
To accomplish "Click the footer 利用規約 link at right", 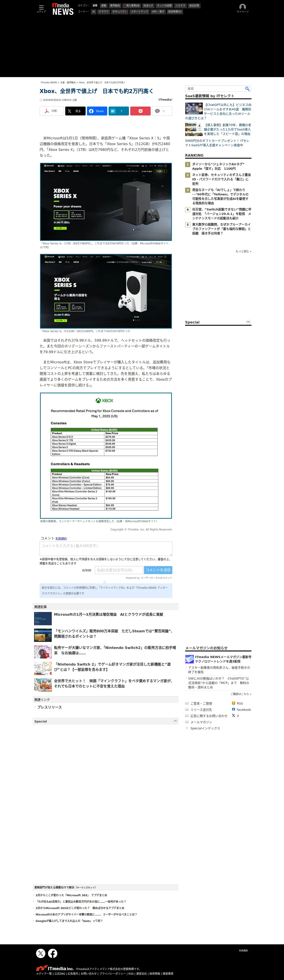I will (243, 951).
